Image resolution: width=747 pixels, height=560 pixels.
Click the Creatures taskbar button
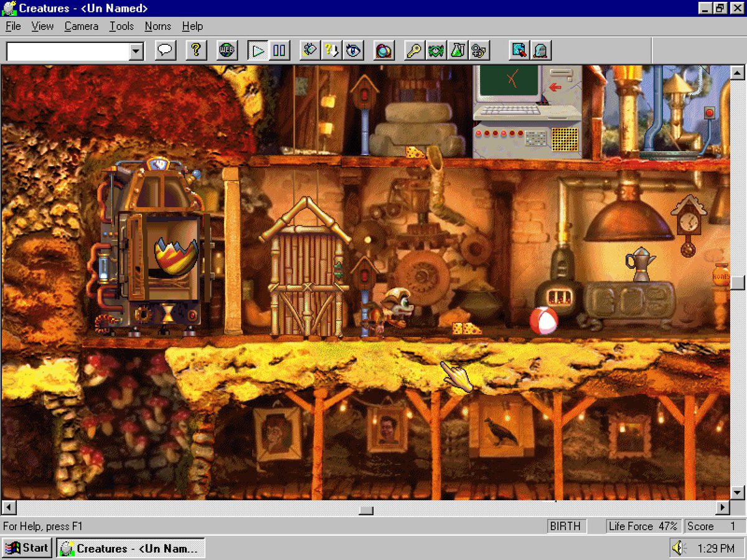131,548
